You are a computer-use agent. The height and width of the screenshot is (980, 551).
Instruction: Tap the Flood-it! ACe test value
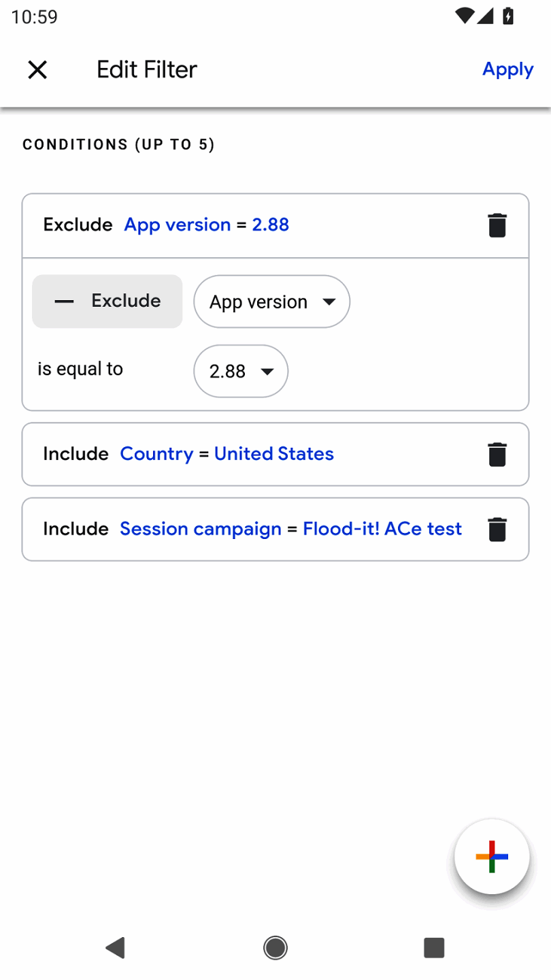tap(382, 529)
